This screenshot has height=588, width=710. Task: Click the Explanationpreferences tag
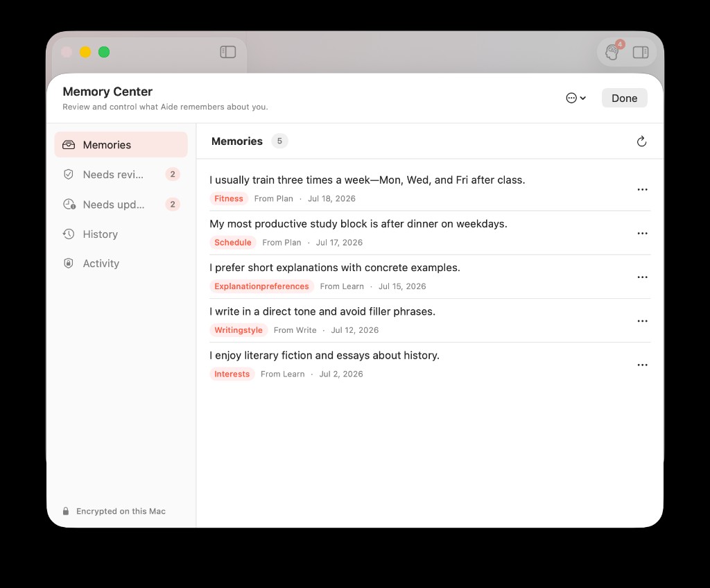tap(261, 286)
